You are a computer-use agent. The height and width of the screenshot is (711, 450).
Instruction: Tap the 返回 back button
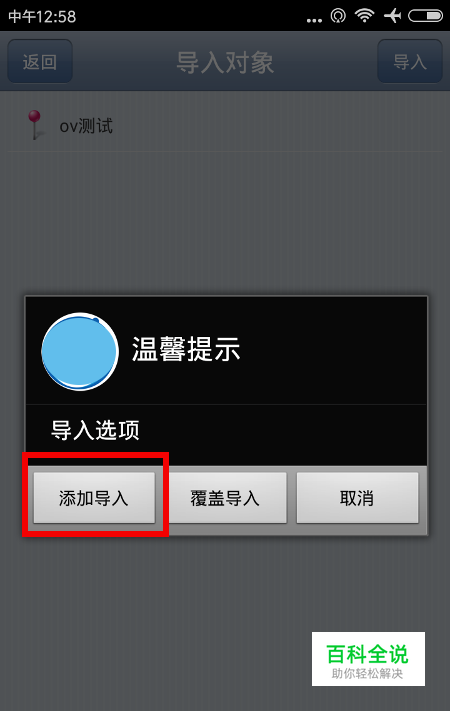[x=40, y=61]
